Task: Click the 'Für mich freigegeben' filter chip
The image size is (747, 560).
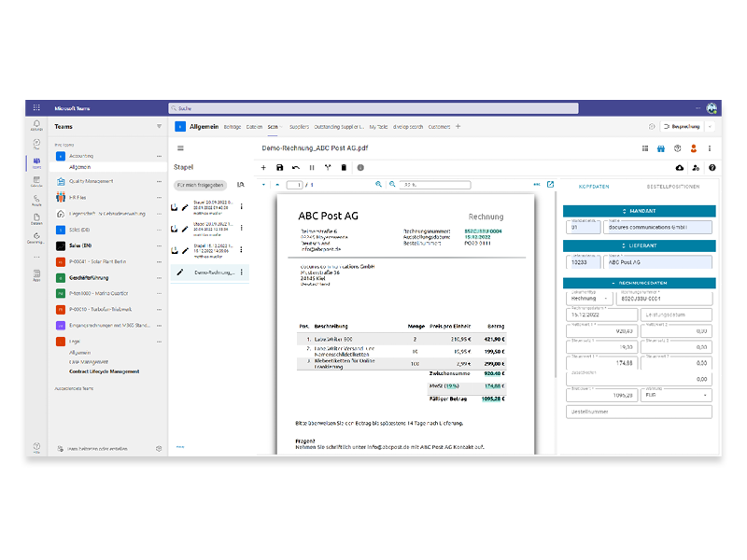Action: (200, 185)
